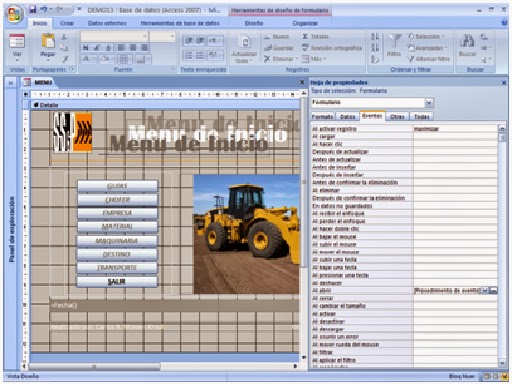The height and width of the screenshot is (384, 512).
Task: Click the SALIR form button
Action: coord(117,282)
